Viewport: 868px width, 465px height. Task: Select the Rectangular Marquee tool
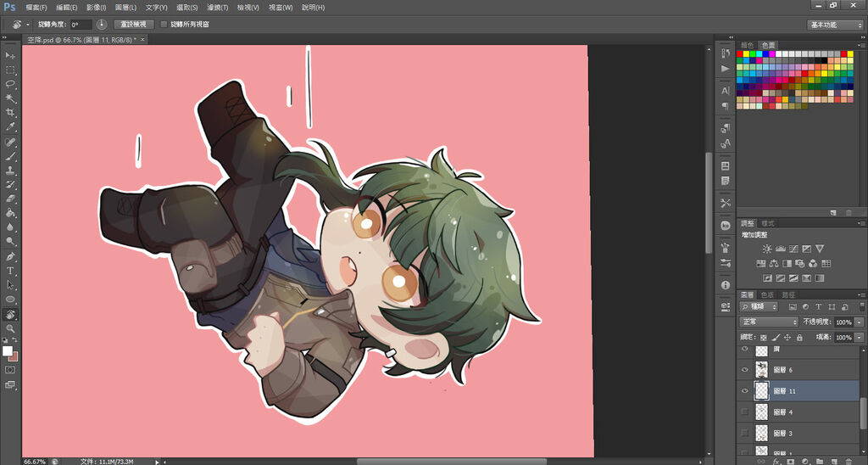pos(10,70)
